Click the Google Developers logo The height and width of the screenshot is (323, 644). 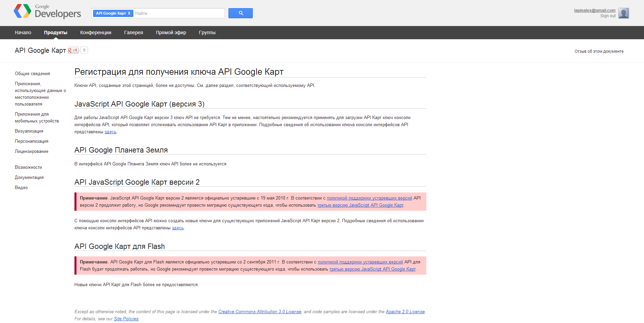(x=47, y=11)
